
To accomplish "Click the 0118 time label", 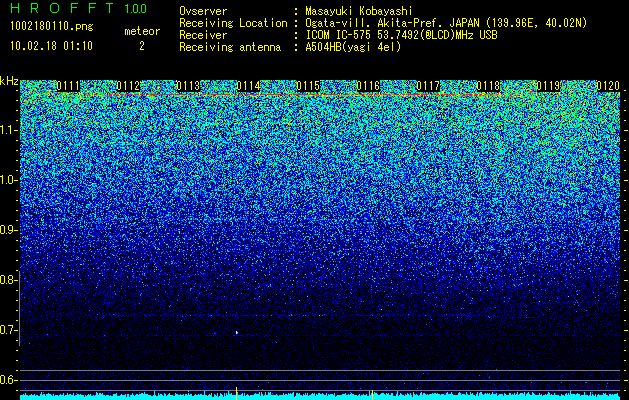I will 488,86.
